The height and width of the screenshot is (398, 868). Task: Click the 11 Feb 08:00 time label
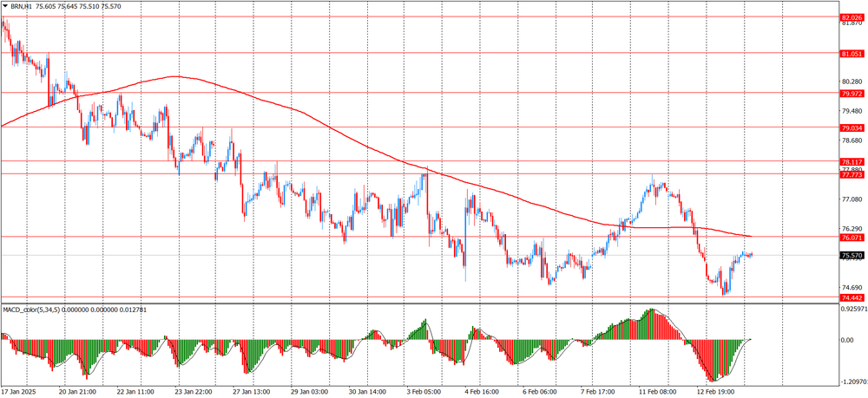[x=658, y=392]
